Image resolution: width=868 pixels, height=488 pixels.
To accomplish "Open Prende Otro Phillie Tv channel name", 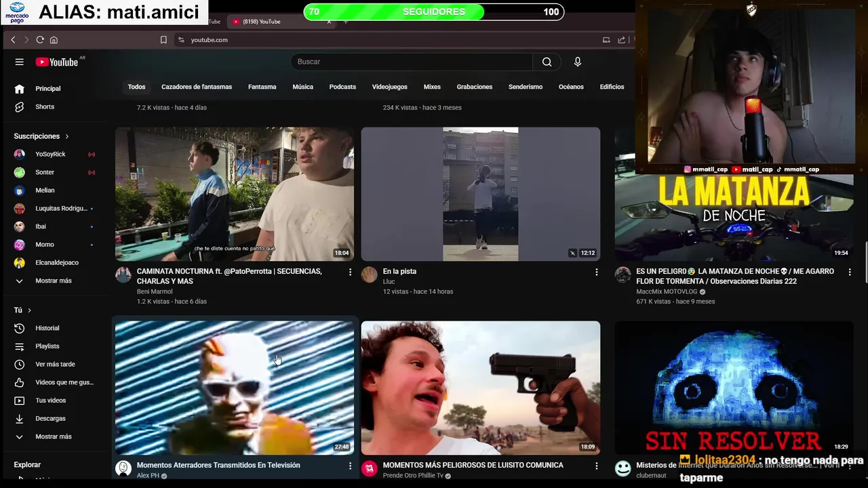I will (x=414, y=476).
